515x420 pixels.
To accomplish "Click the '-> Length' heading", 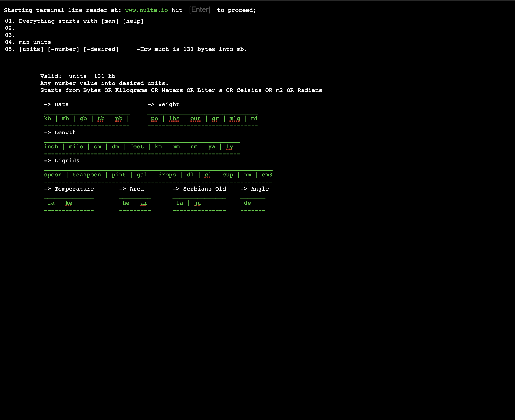I will click(x=60, y=133).
